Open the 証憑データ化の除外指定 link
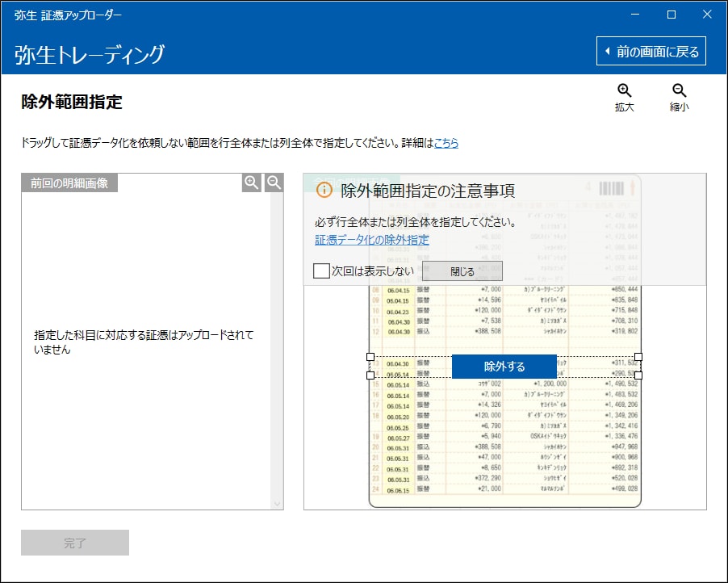Image resolution: width=728 pixels, height=583 pixels. point(372,240)
